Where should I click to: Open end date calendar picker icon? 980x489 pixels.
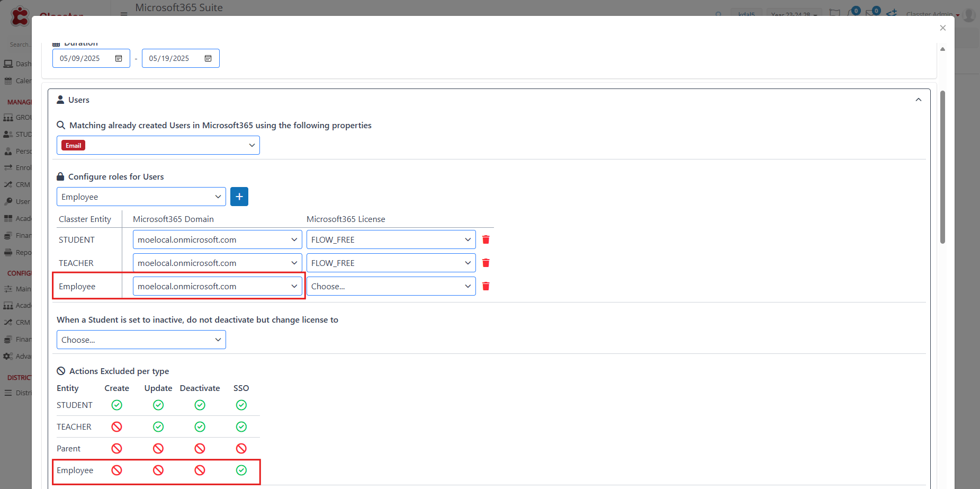tap(208, 58)
